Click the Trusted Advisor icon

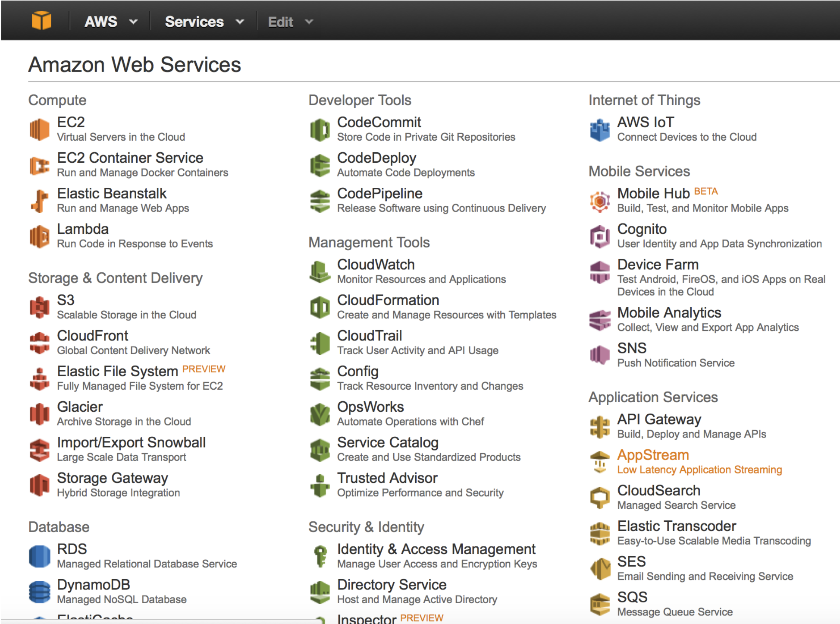[320, 485]
